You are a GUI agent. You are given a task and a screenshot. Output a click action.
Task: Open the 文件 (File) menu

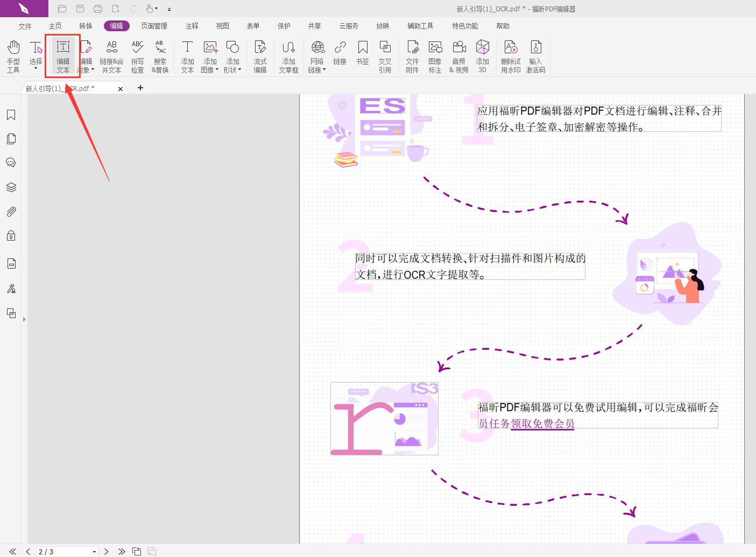click(x=25, y=25)
